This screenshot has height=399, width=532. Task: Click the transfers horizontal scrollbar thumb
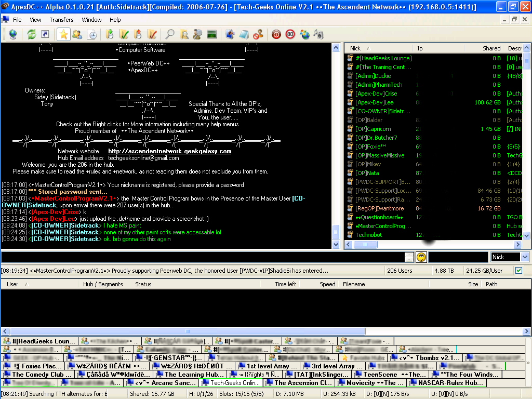click(x=188, y=331)
